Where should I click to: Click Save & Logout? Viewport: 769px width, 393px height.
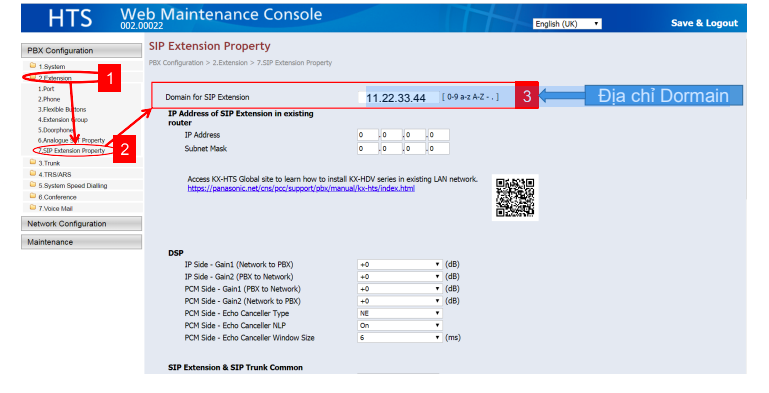point(704,23)
